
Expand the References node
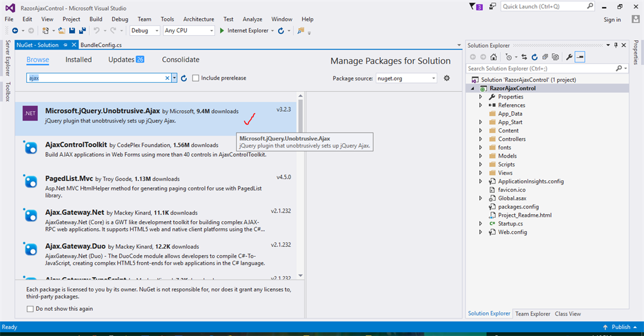[480, 106]
